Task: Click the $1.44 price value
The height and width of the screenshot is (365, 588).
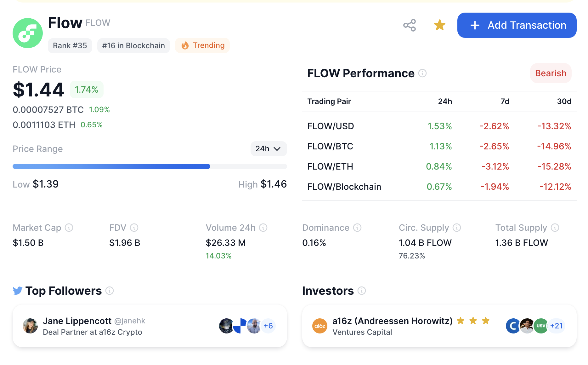Action: tap(38, 90)
